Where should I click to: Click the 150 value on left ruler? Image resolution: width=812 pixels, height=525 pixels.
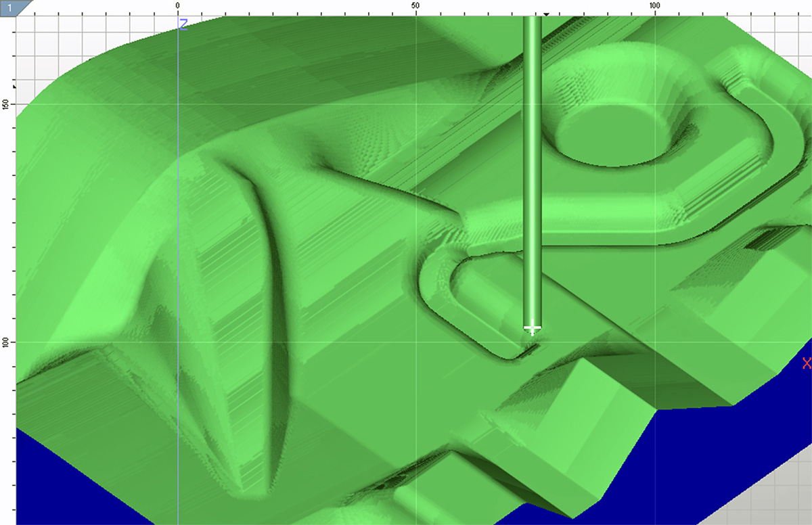[5, 104]
